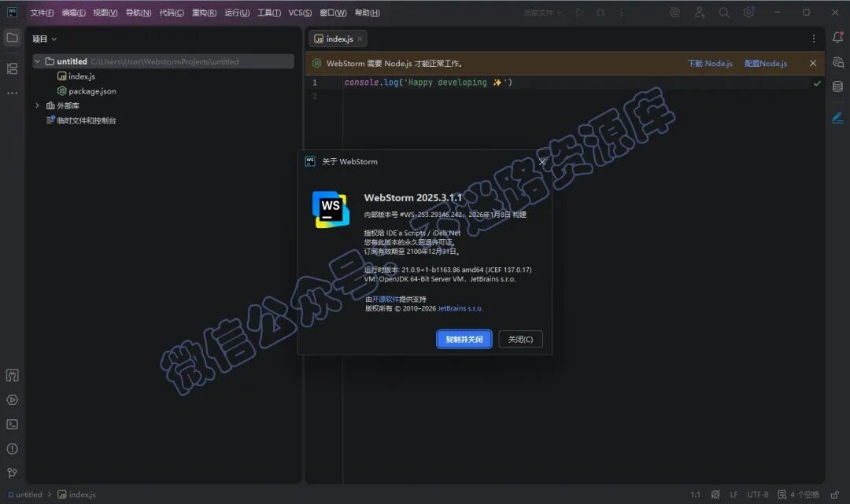This screenshot has width=850, height=504.
Task: Click line number 1 in editor gutter
Action: [x=314, y=83]
